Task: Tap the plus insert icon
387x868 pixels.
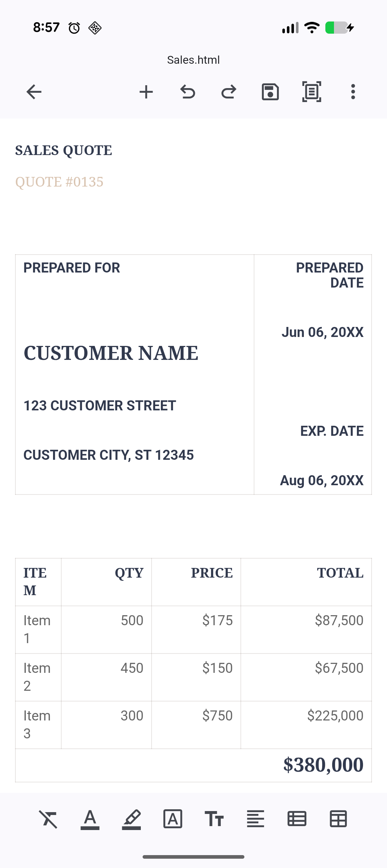Action: [146, 92]
